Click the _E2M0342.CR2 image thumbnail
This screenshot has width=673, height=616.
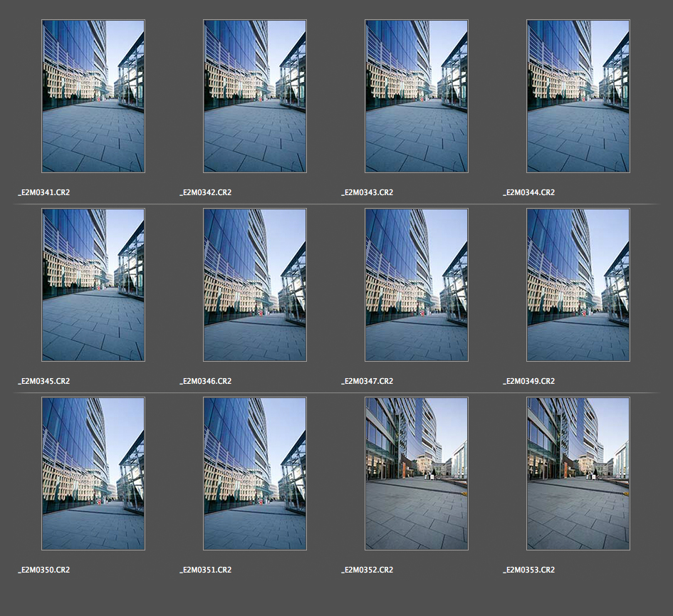point(255,96)
